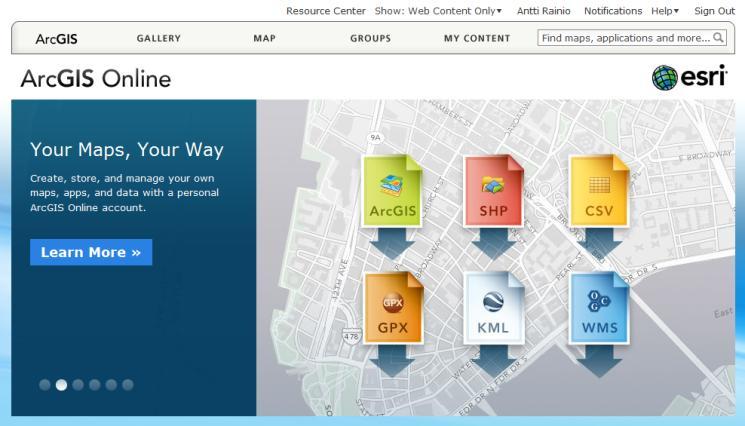Open the Resource Center link
The image size is (745, 426).
325,11
